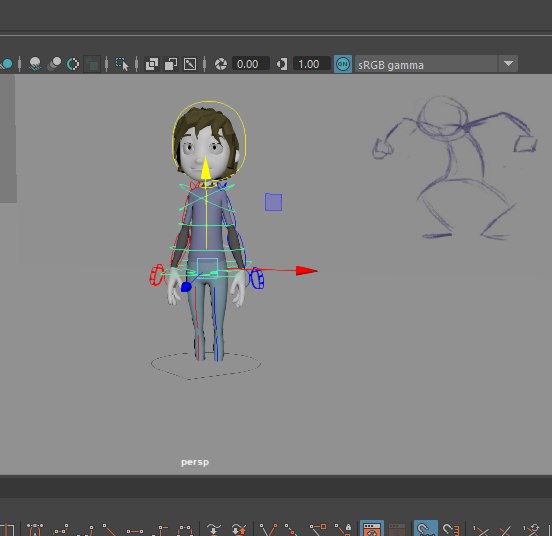Toggle the view transform ON button
552x536 pixels.
[x=343, y=64]
